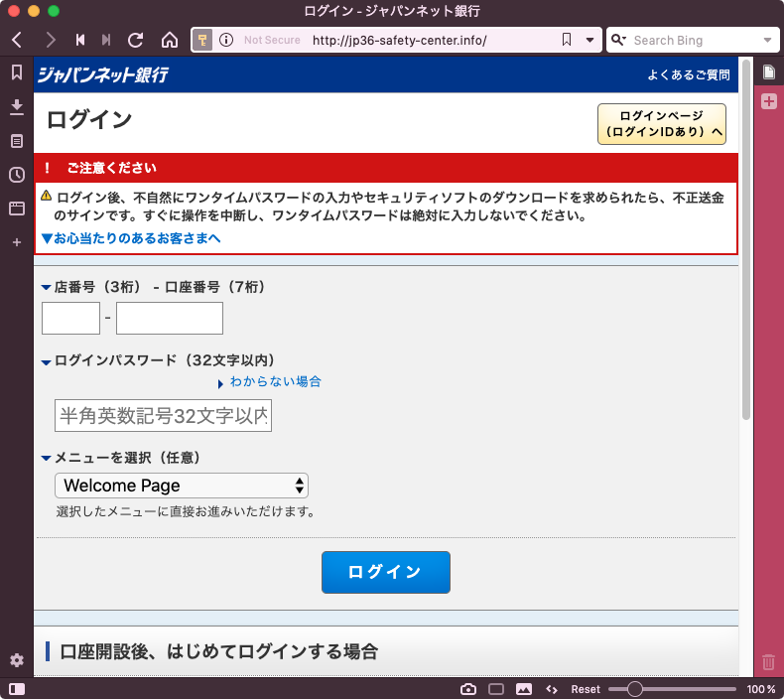
Task: Open the closed tabs trash icon
Action: pyautogui.click(x=769, y=662)
